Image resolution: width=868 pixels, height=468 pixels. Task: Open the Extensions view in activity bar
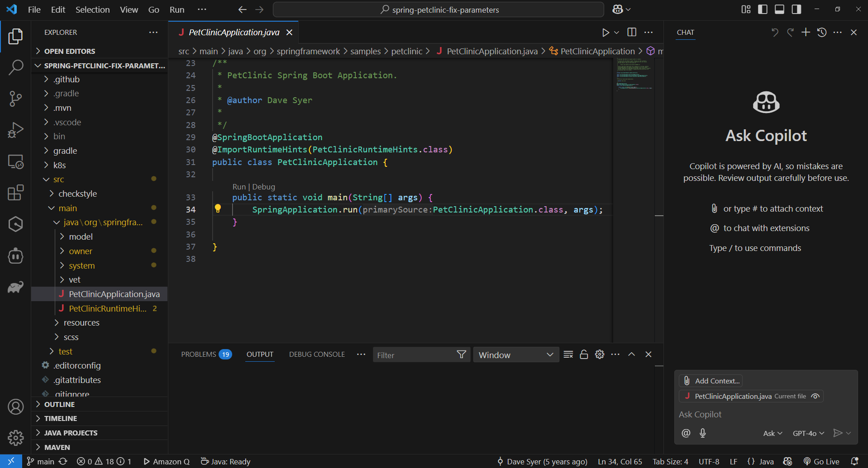15,193
